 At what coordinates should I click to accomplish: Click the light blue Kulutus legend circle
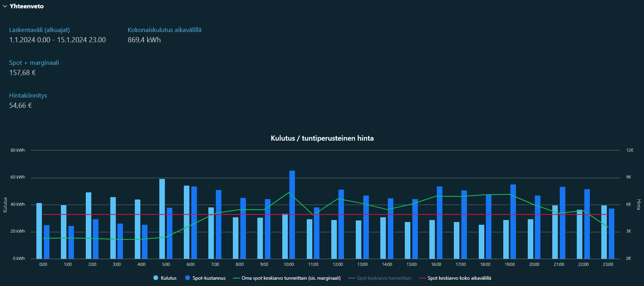click(x=156, y=278)
